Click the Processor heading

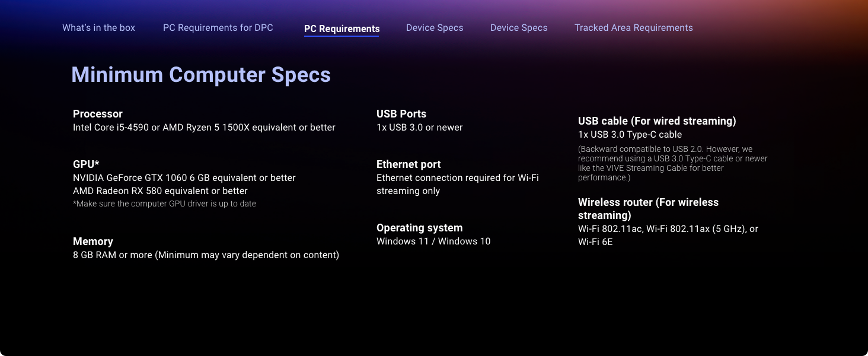point(98,114)
